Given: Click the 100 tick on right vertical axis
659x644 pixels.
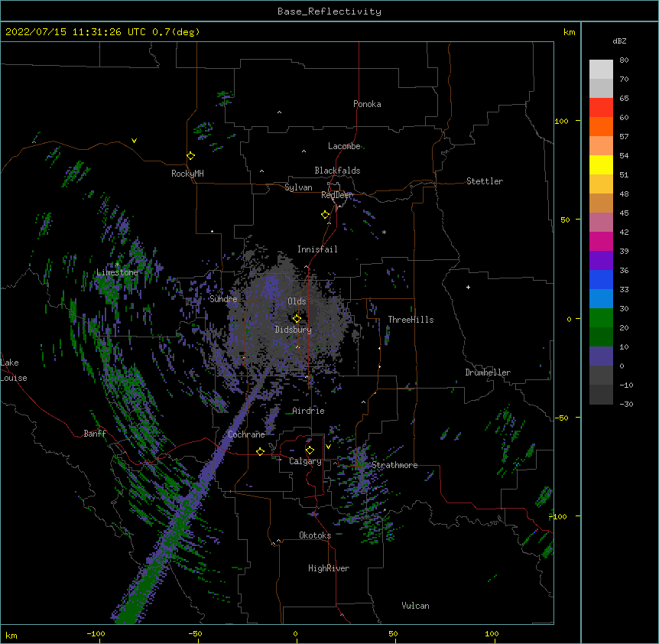Looking at the screenshot, I should [x=561, y=121].
